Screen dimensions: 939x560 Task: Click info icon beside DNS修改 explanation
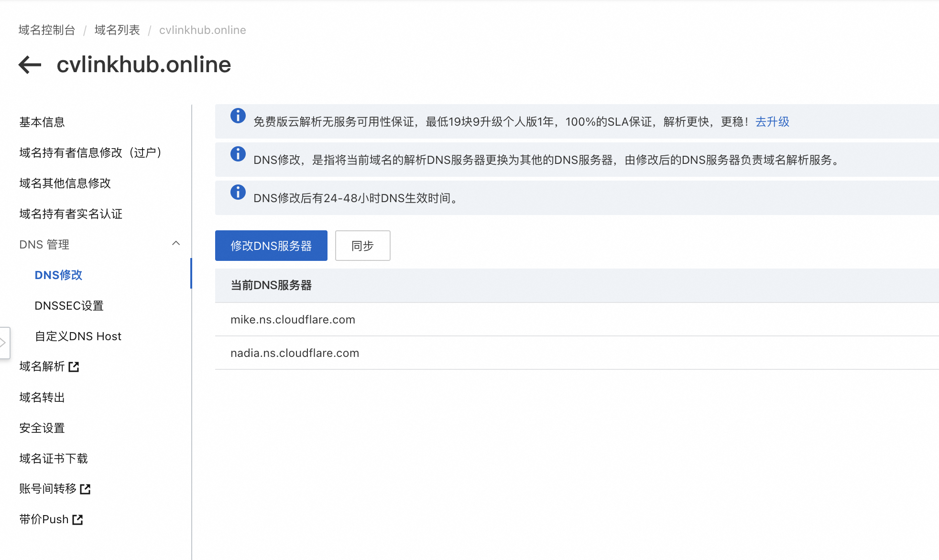click(238, 154)
